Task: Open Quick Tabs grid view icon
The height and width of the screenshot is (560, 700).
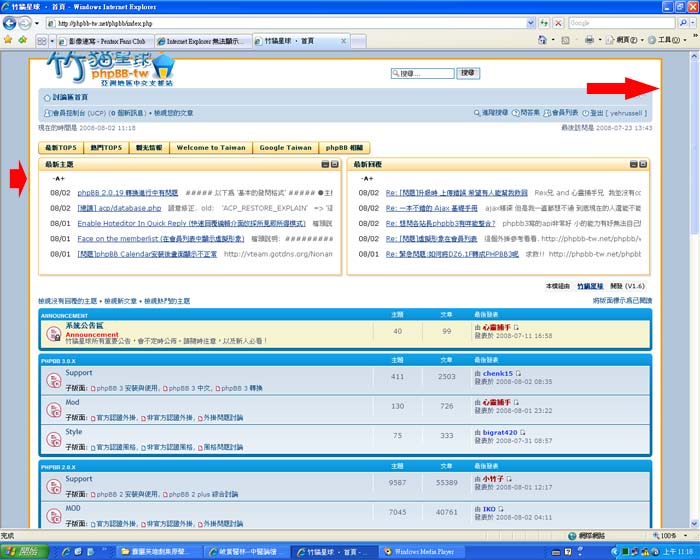Action: [42, 41]
